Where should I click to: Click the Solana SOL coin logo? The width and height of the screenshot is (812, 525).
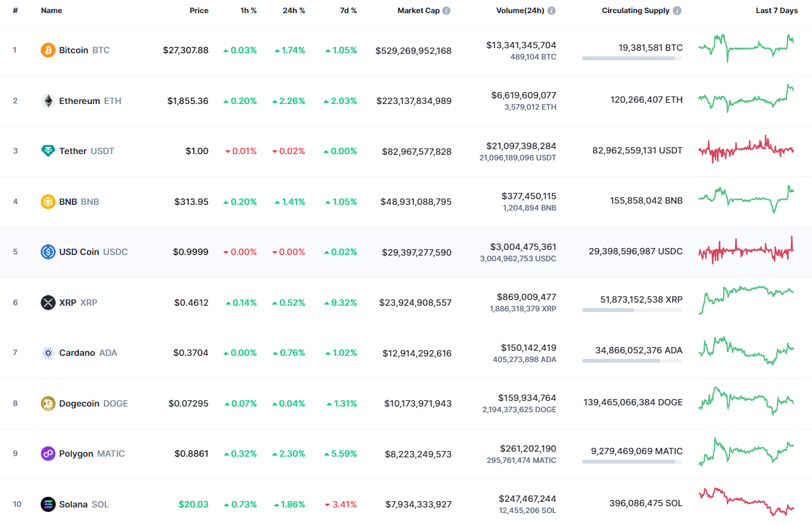coord(48,504)
